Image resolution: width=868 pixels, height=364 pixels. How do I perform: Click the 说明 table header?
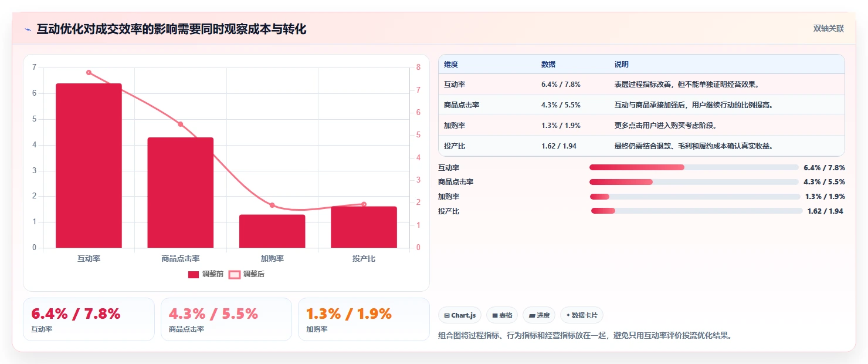click(x=621, y=65)
